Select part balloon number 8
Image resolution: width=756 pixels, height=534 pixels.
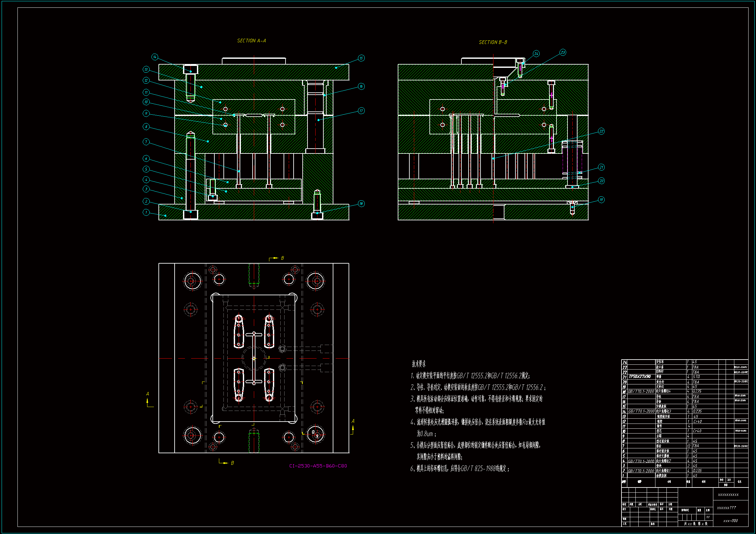146,127
